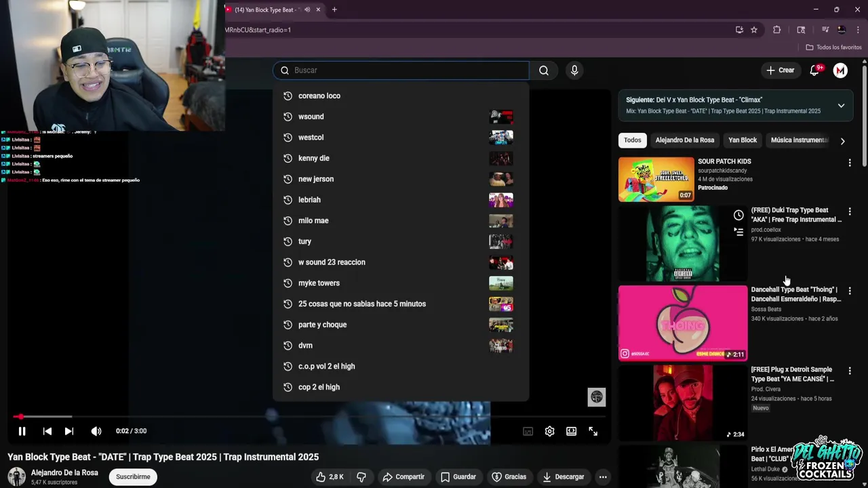Select suggestion dvm

[x=400, y=346]
